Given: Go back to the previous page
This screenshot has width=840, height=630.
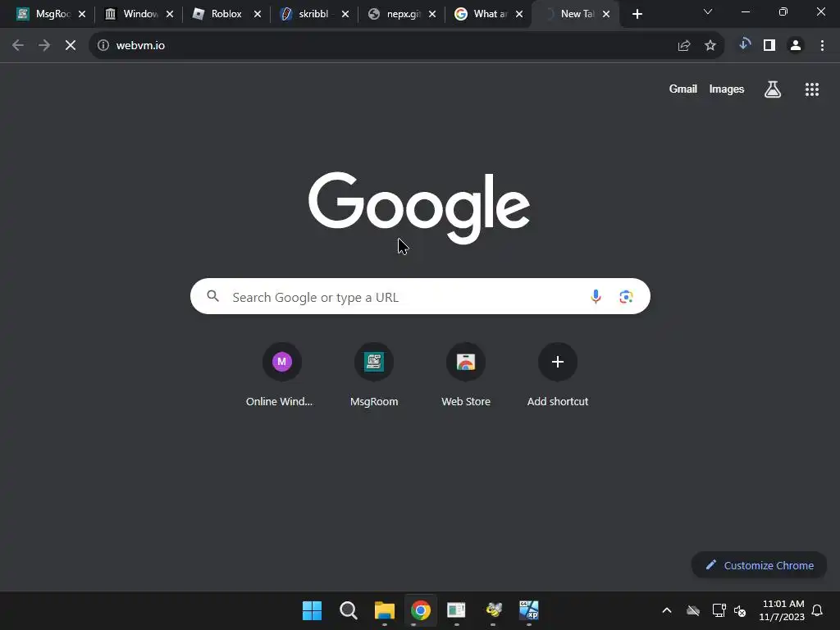Looking at the screenshot, I should [x=18, y=46].
